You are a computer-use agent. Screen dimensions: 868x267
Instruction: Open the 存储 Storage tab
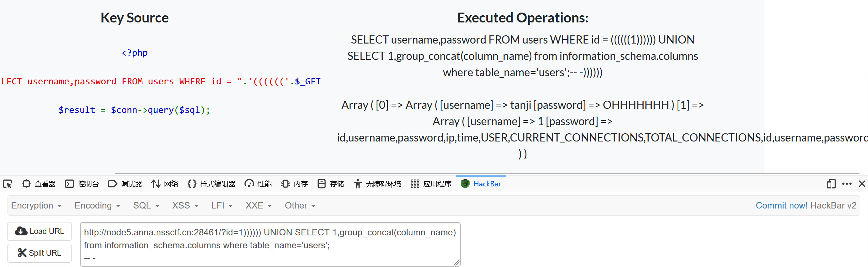click(x=331, y=184)
